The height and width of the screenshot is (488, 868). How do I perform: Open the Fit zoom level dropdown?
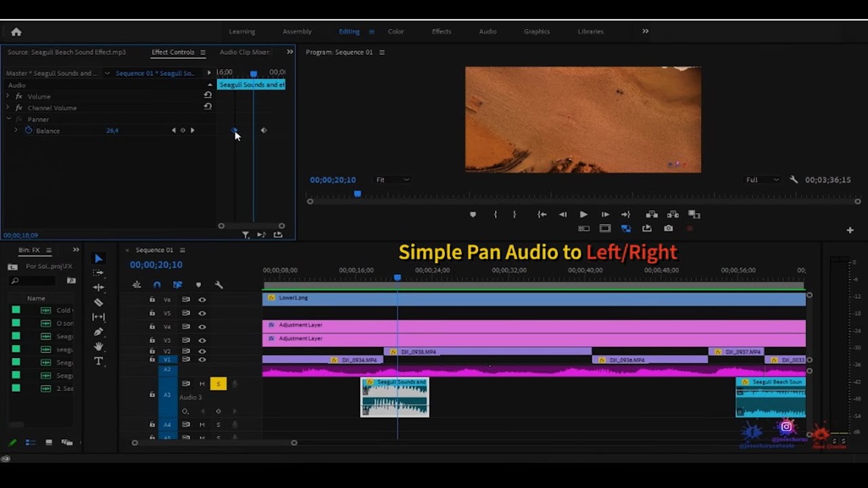392,180
